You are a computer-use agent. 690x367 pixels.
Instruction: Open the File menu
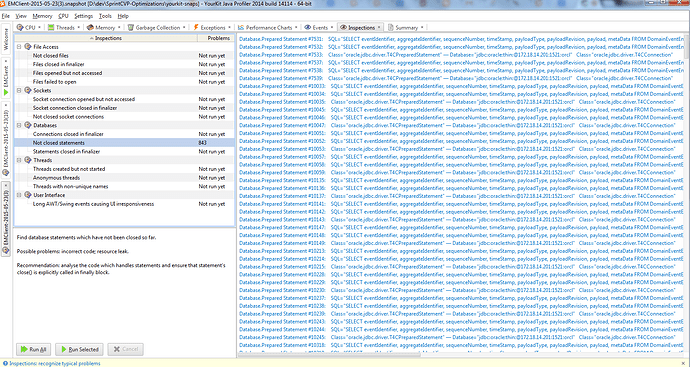[5, 16]
